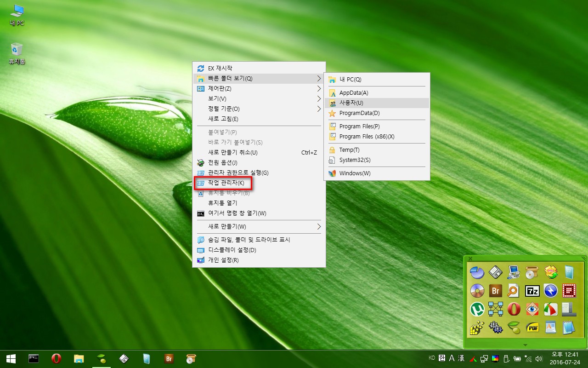Launch the yellow PDF reader icon
This screenshot has height=368, width=588.
532,328
